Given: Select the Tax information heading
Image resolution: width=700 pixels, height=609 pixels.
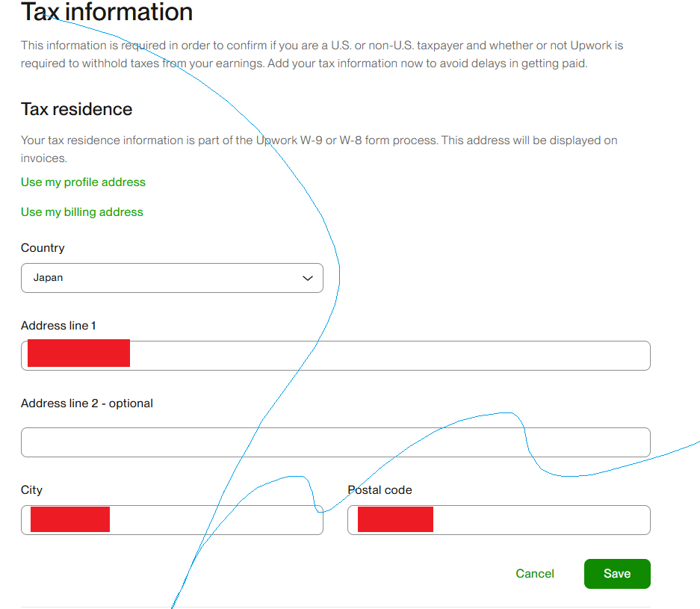Looking at the screenshot, I should [x=107, y=12].
